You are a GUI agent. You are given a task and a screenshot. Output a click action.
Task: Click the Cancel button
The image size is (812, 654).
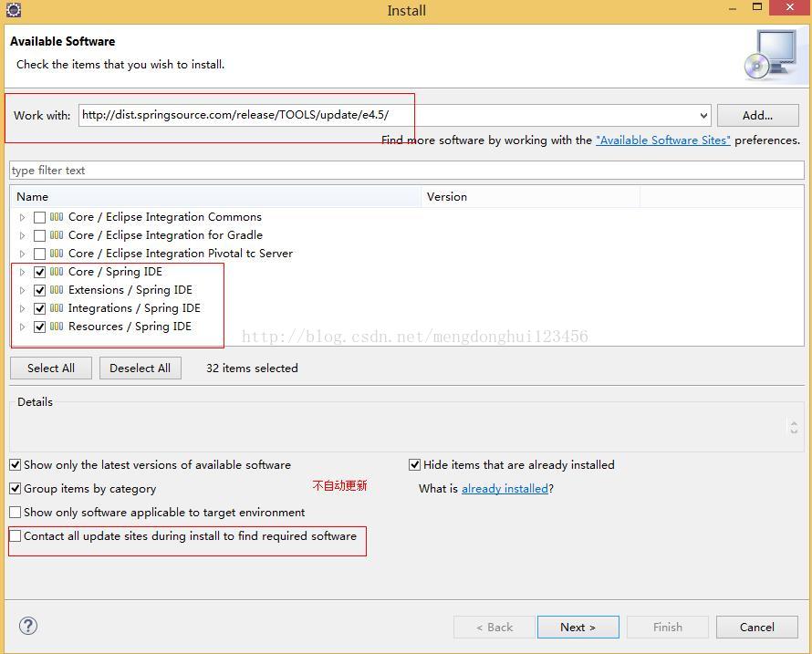(756, 627)
